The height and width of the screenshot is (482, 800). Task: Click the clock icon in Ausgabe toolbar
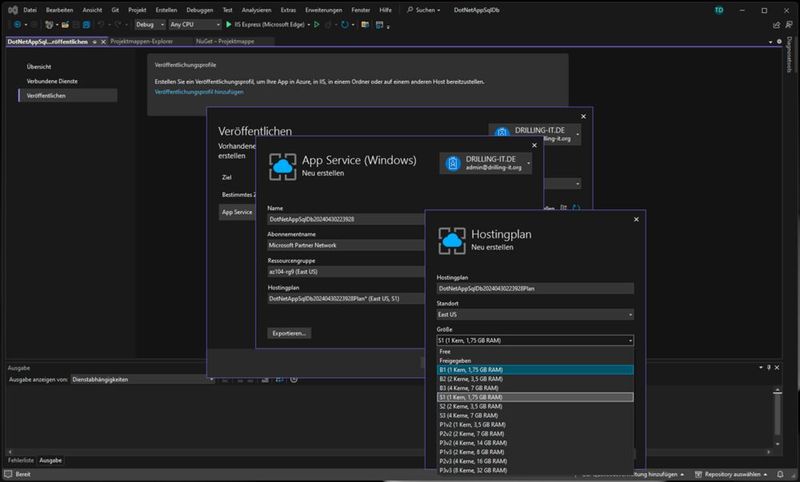294,379
